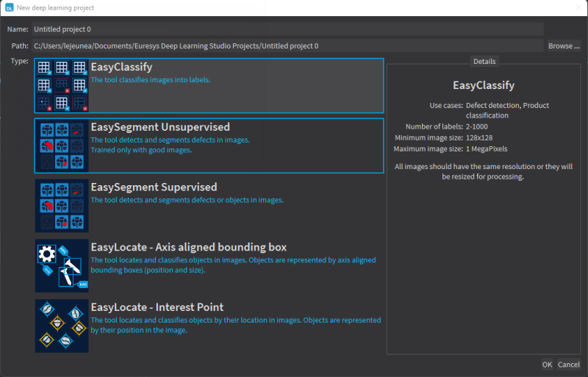588x377 pixels.
Task: Choose the EasySegment Unsupervised title text
Action: pyautogui.click(x=159, y=127)
